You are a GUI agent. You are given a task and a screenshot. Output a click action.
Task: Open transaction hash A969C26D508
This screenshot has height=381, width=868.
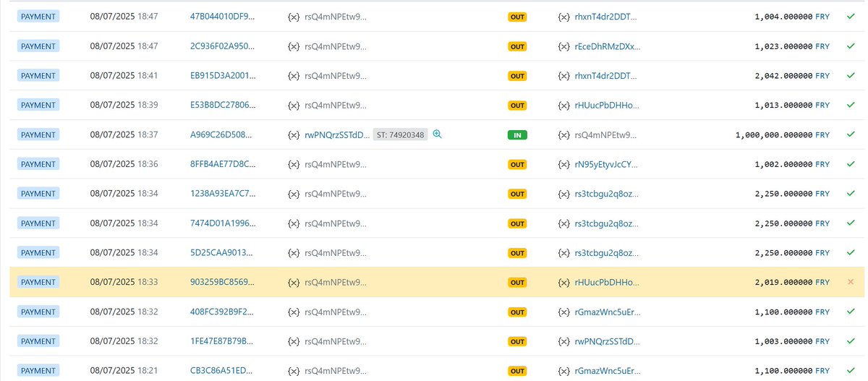tap(223, 134)
